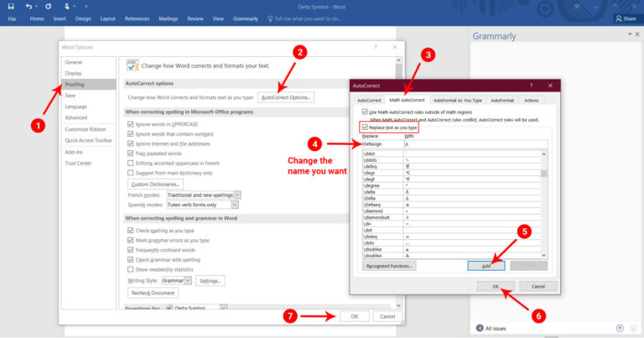Open the AutoFormat As You Type tab

tap(458, 100)
